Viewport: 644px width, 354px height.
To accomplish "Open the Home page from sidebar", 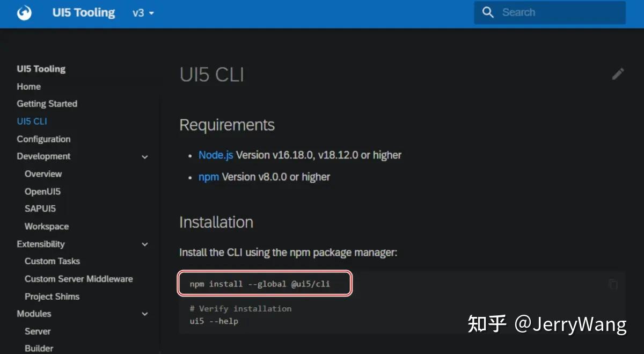I will point(28,86).
